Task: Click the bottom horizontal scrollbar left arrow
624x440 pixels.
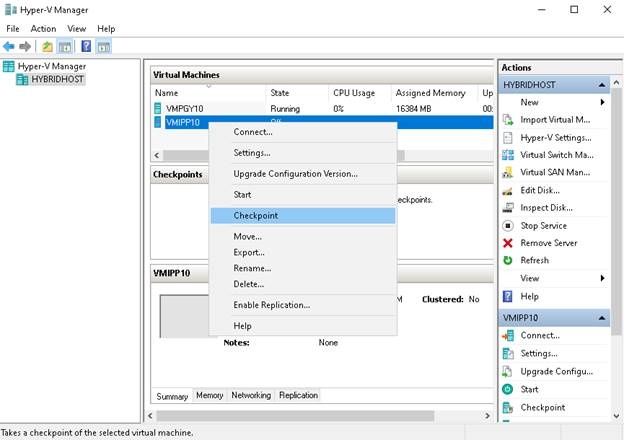Action: (150, 416)
